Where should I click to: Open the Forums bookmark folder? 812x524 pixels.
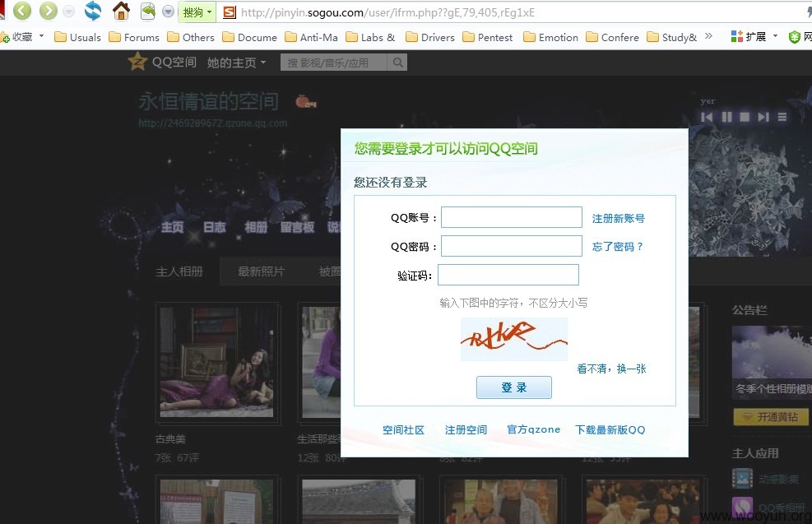(134, 37)
